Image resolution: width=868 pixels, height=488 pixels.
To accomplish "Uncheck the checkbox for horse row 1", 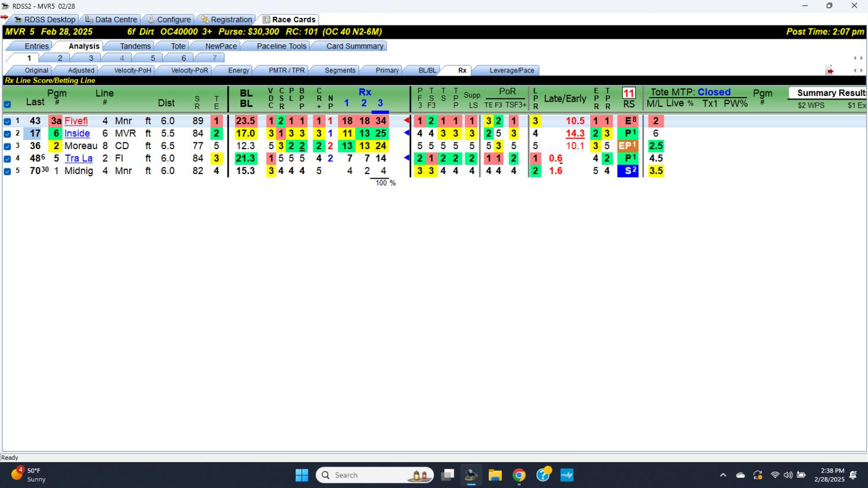I will 8,121.
